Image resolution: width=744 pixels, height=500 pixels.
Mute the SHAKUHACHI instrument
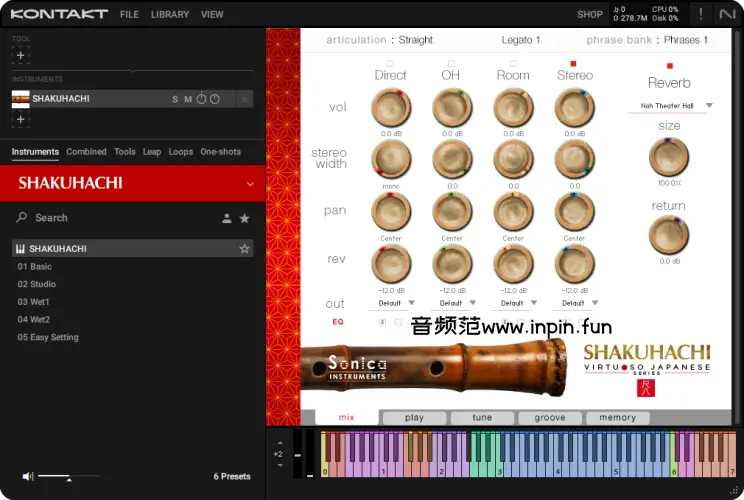(188, 99)
